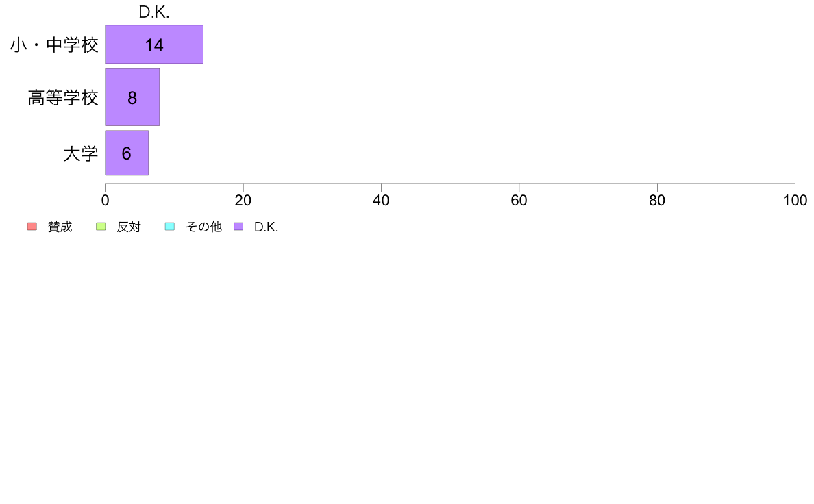The height and width of the screenshot is (504, 814).
Task: Select the D.K. legend label text
Action: [x=267, y=227]
